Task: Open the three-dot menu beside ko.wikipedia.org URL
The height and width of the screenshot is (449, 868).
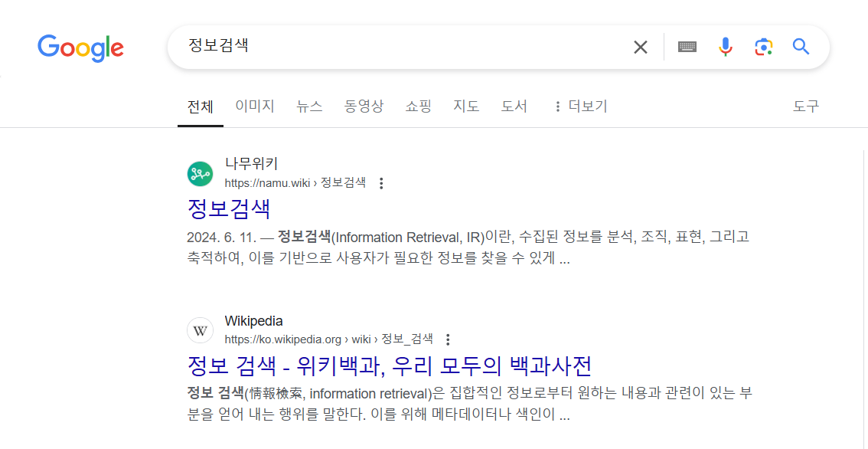Action: [x=449, y=339]
